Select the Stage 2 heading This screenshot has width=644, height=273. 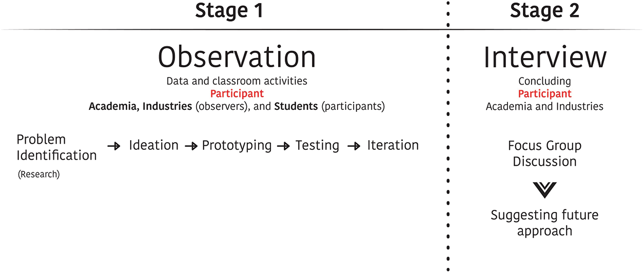pos(544,11)
